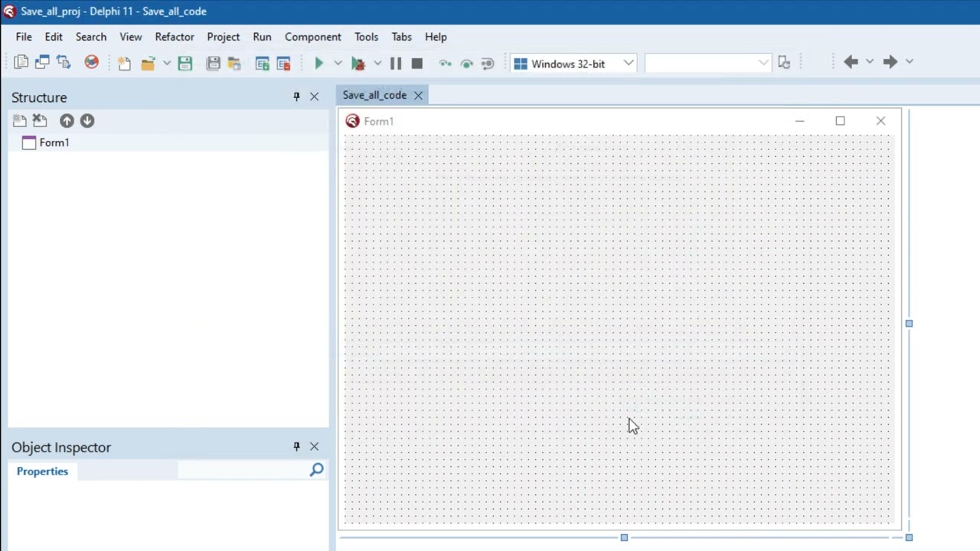Click the New Items icon
Image resolution: width=980 pixels, height=551 pixels.
[124, 64]
